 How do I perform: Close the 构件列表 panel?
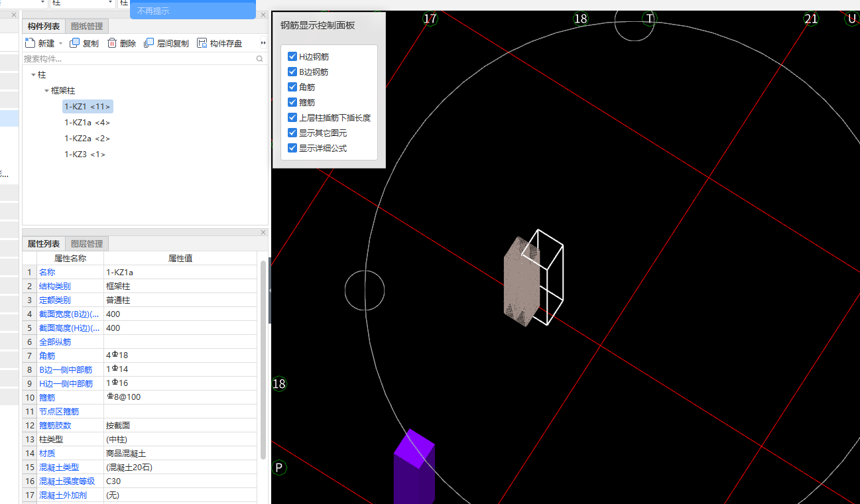coord(263,15)
